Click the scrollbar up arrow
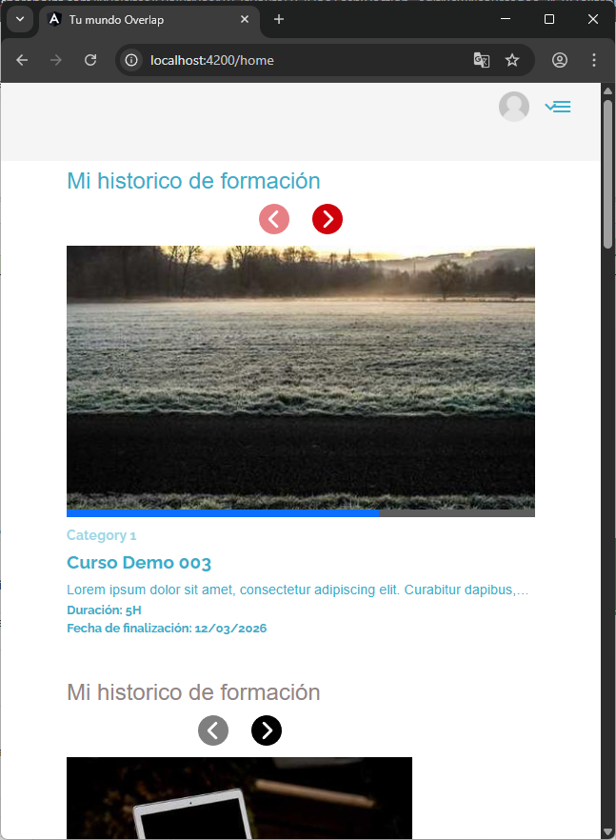 607,90
